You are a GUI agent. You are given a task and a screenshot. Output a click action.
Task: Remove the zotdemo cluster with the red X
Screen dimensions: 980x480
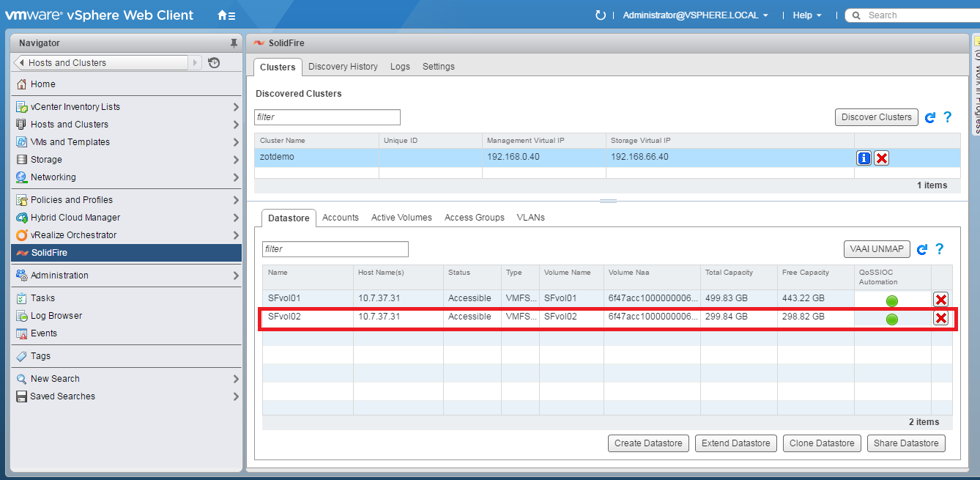(882, 158)
